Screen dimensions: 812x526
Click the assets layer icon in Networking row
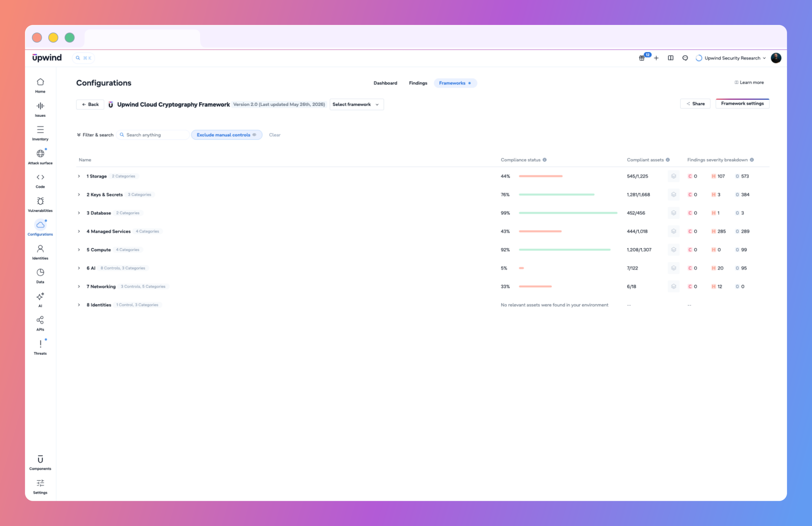[x=673, y=287]
